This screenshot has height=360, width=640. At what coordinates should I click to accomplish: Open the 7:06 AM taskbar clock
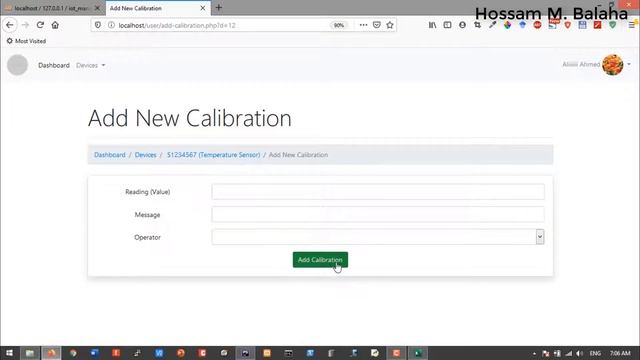tap(620, 353)
